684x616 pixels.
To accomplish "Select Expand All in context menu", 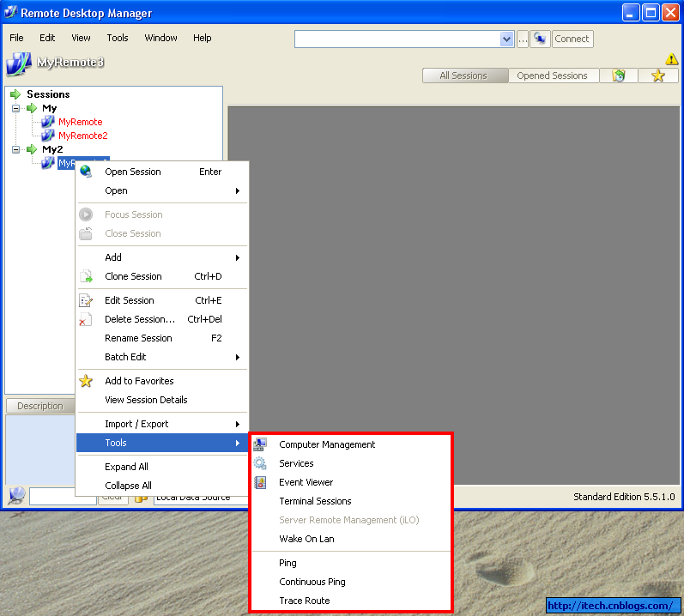I will coord(162,467).
